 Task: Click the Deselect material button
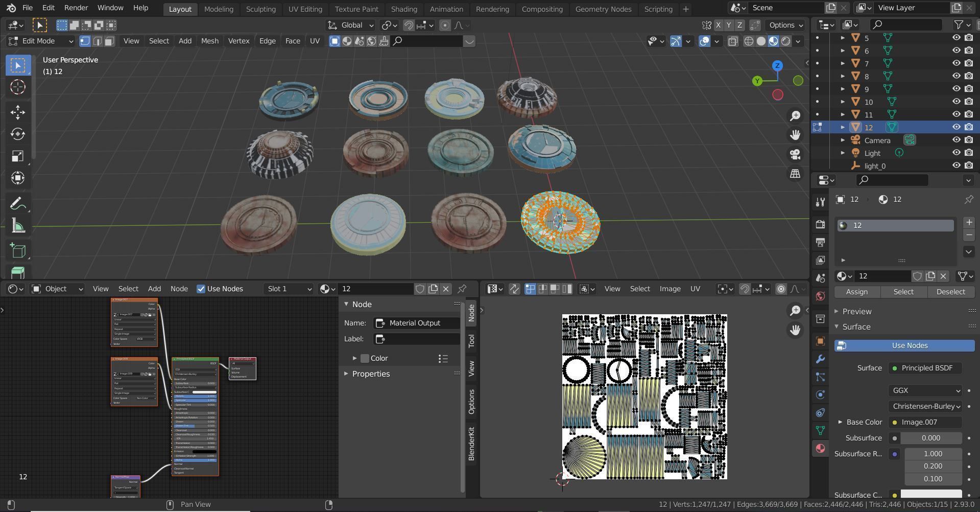point(950,292)
